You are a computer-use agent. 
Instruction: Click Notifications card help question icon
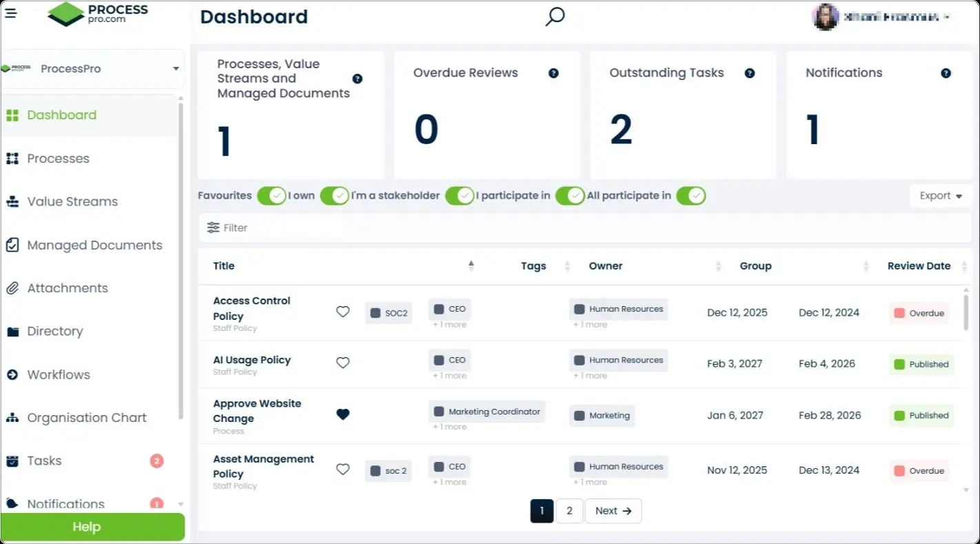(x=946, y=73)
